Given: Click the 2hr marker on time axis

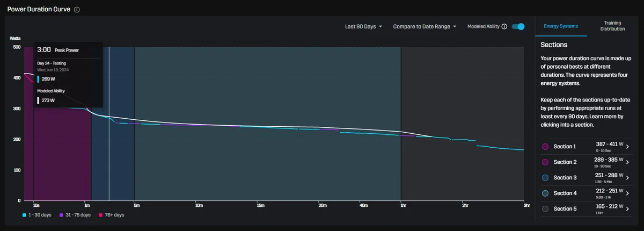Looking at the screenshot, I should 465,205.
